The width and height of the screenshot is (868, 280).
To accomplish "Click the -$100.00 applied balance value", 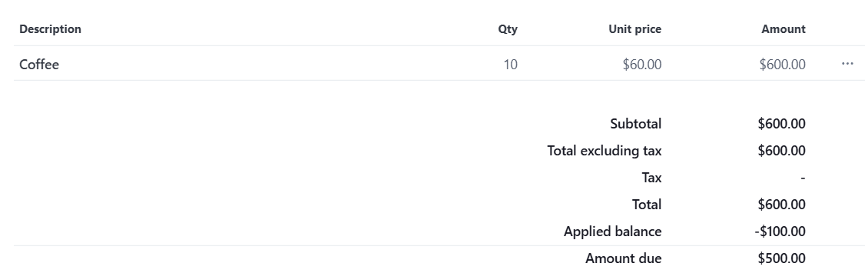I will point(780,232).
